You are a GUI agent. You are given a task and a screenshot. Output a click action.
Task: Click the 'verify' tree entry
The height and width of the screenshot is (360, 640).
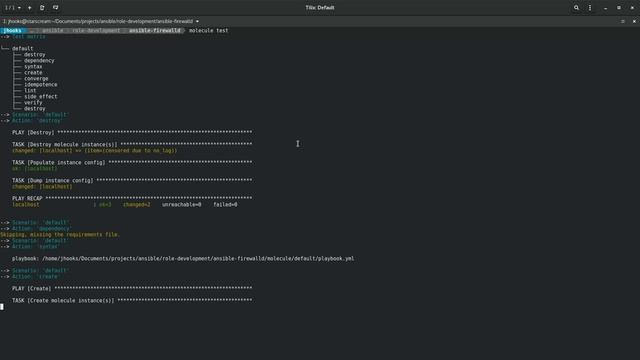tap(33, 102)
